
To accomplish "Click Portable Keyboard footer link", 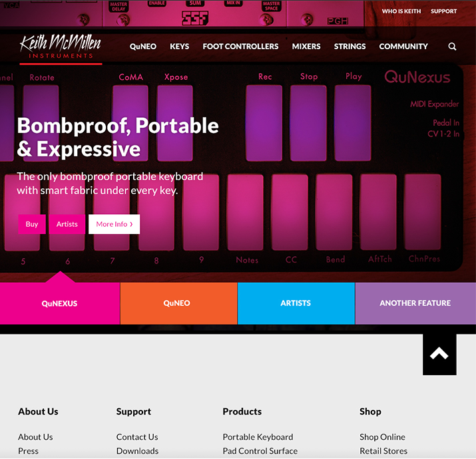I will point(258,437).
